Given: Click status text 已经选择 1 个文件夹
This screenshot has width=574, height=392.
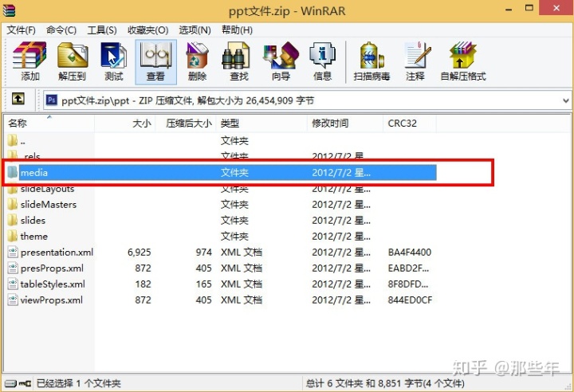Looking at the screenshot, I should click(x=78, y=383).
